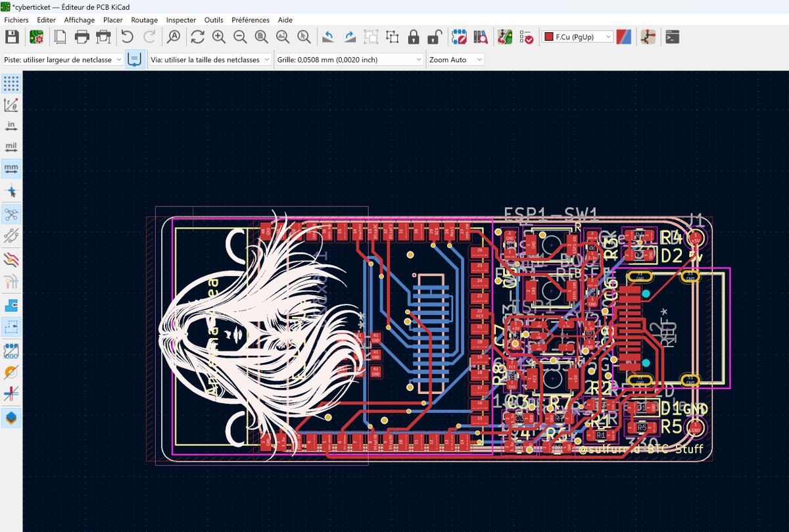Click the Plot icon

103,37
